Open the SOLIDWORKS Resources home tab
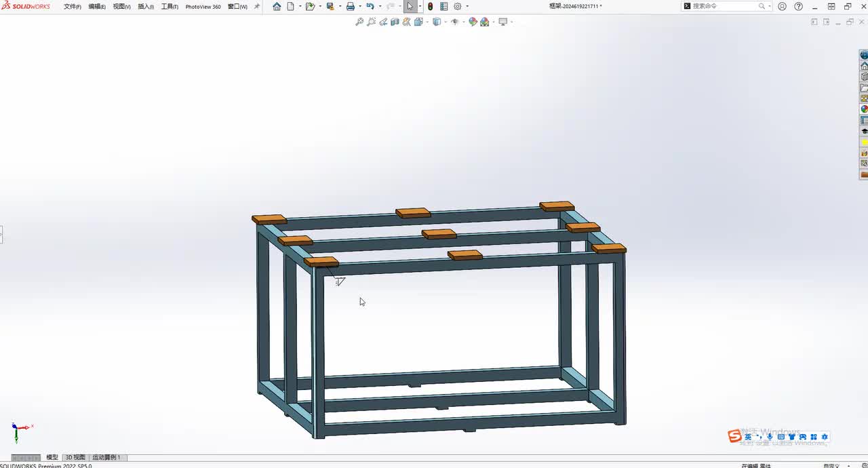 pyautogui.click(x=864, y=66)
